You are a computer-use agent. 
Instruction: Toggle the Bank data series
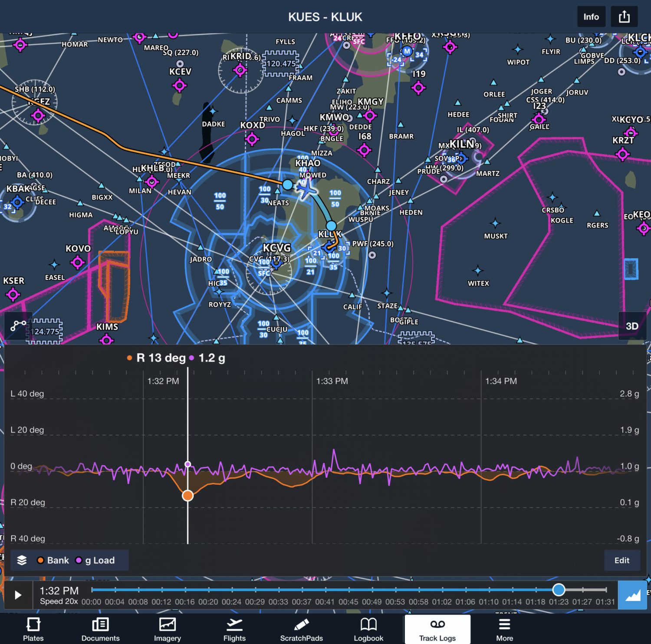coord(54,560)
